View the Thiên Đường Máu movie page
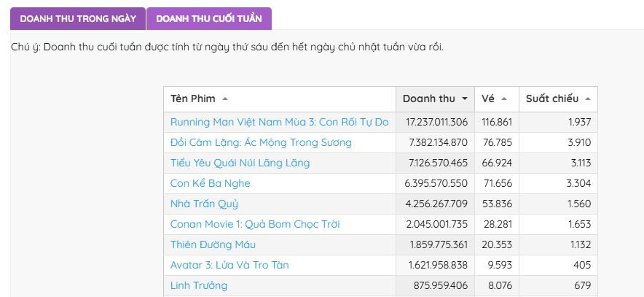Screen dimensions: 644x297 213,244
